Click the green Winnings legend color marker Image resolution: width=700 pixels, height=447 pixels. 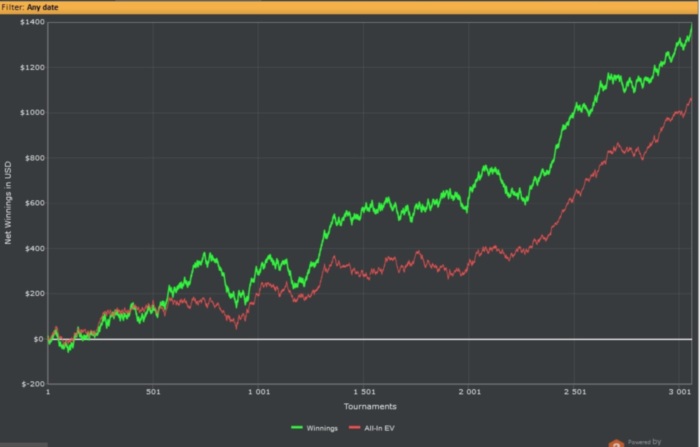pos(297,427)
